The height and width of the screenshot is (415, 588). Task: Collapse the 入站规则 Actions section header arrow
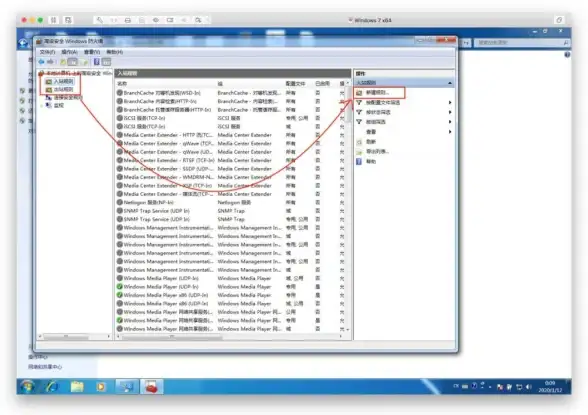point(450,82)
